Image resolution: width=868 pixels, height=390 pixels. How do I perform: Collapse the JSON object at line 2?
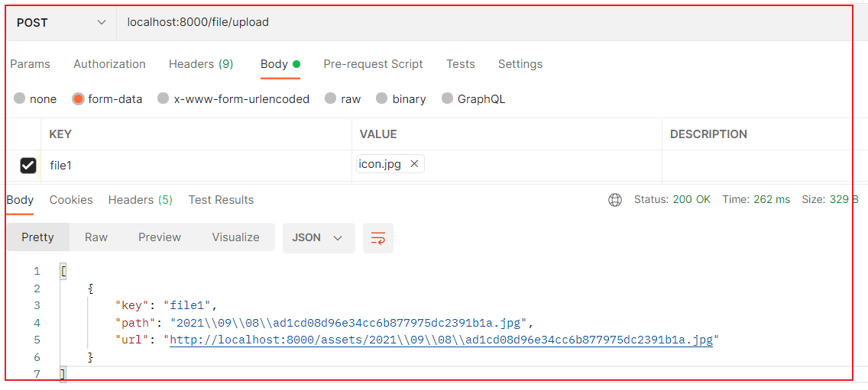tap(91, 288)
